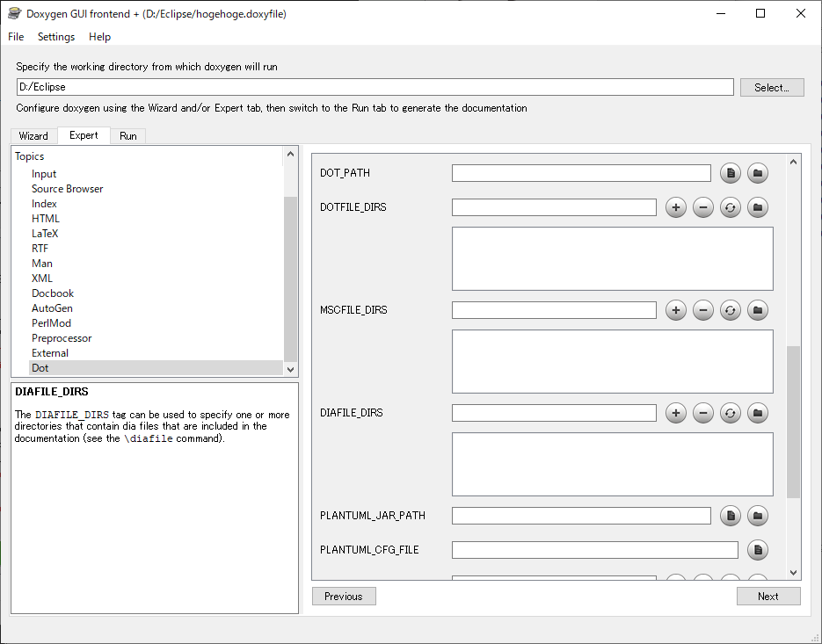Screen dimensions: 822x644
Task: Select the Input topic
Action: pyautogui.click(x=44, y=174)
